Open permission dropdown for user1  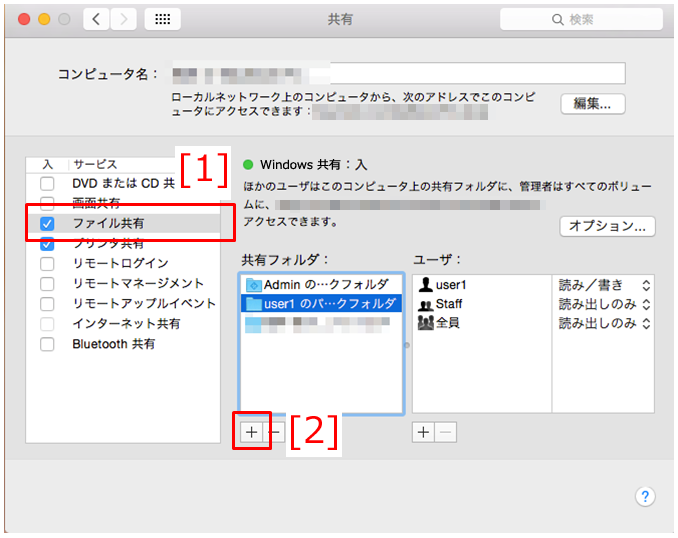pyautogui.click(x=604, y=285)
